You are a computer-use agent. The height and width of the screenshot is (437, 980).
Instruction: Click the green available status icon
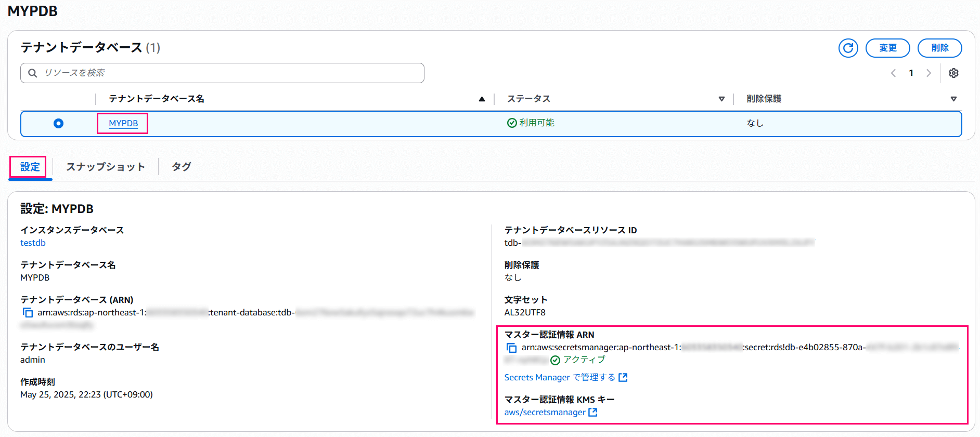point(512,123)
